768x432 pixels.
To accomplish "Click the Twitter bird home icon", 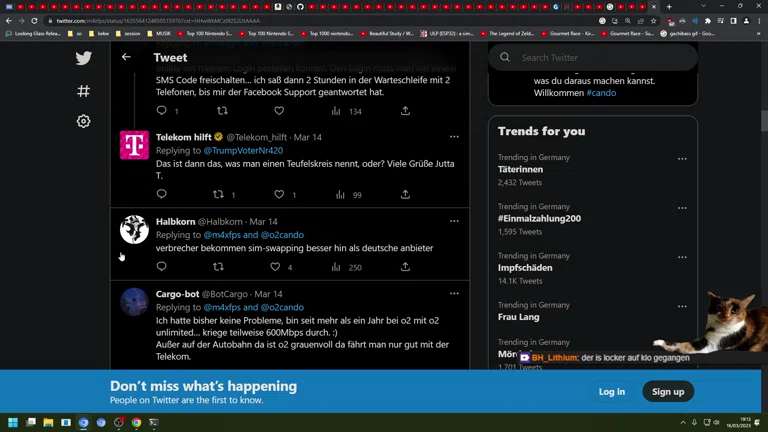I will pos(84,58).
